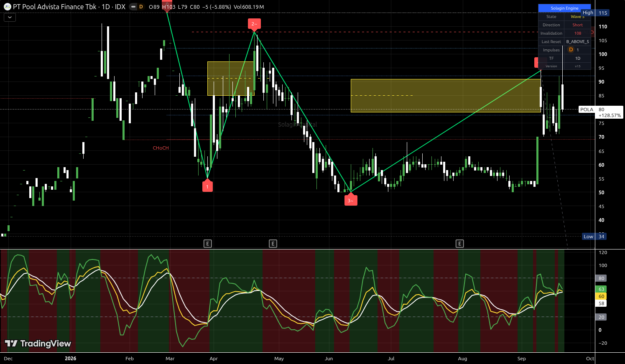The width and height of the screenshot is (625, 364).
Task: Click the 2026 label on the time axis
Action: [71, 359]
